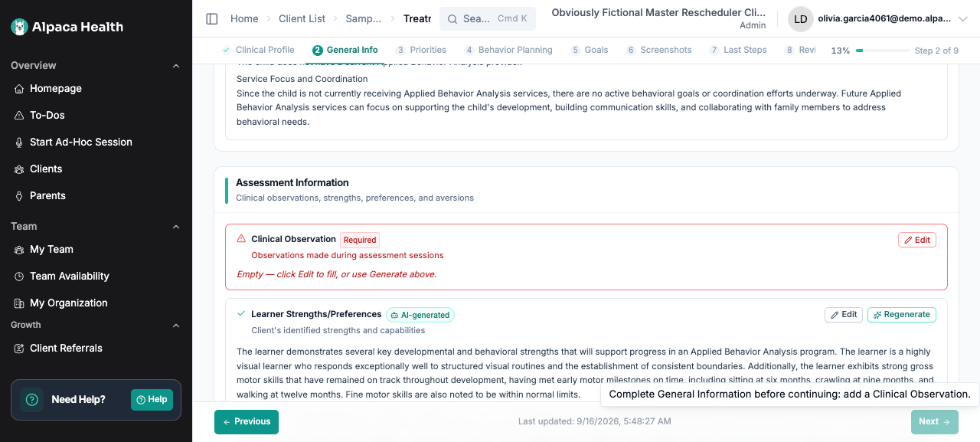Click the Alpaca Health logo icon

click(x=19, y=27)
